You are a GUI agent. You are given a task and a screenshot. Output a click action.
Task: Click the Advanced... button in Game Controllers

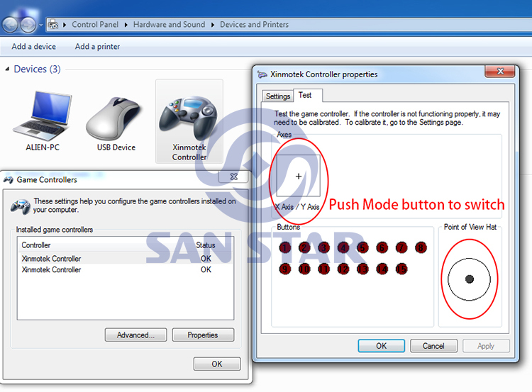tap(135, 335)
